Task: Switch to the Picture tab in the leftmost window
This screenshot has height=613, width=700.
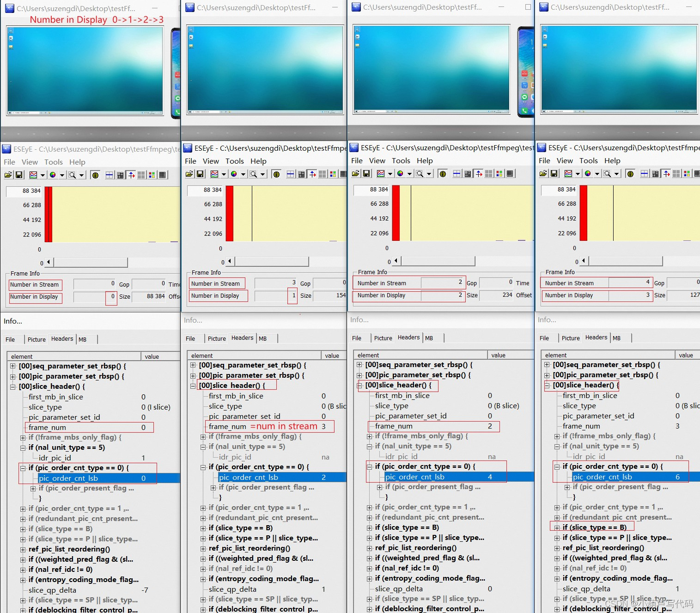Action: (x=37, y=339)
